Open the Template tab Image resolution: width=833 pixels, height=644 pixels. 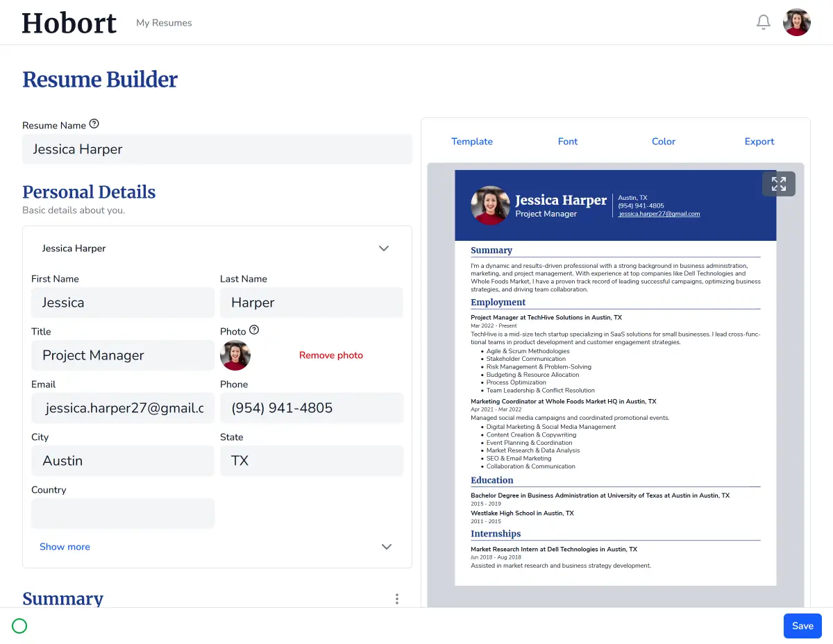pos(472,142)
